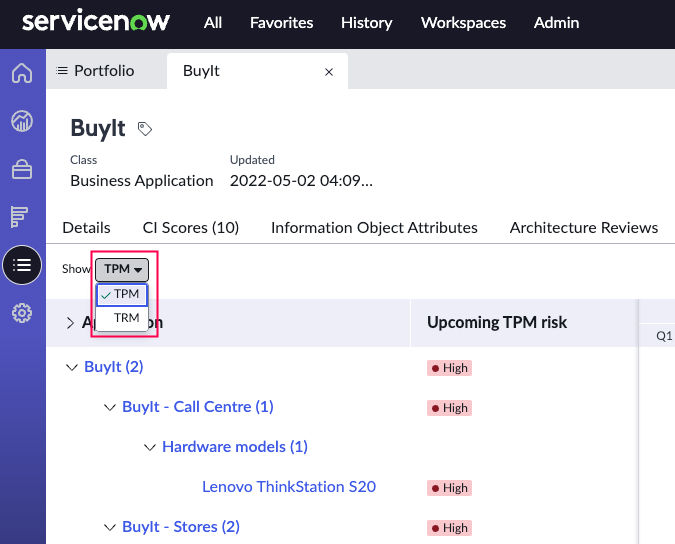
Task: Open the Lenovo ThinkStation S20 link
Action: click(x=289, y=487)
